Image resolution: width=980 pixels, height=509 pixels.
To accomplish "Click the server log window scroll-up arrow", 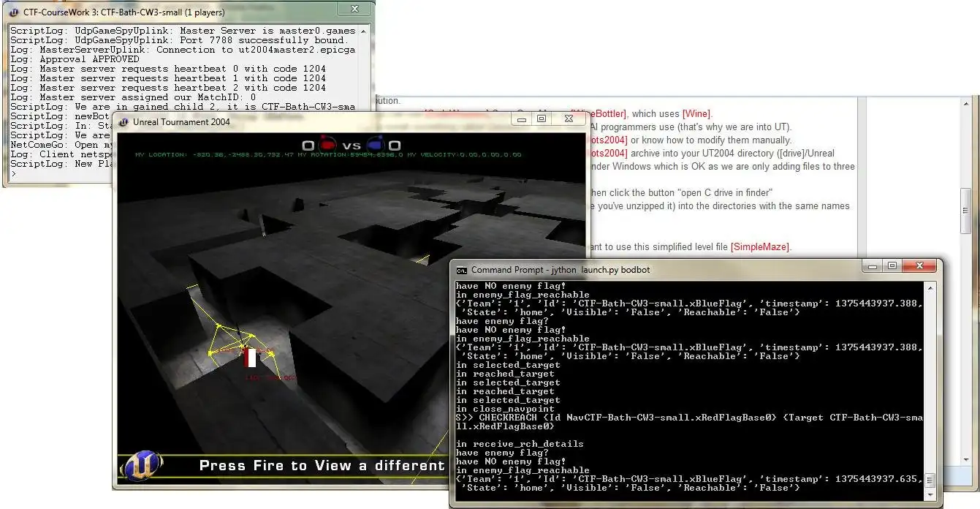I will [x=365, y=30].
